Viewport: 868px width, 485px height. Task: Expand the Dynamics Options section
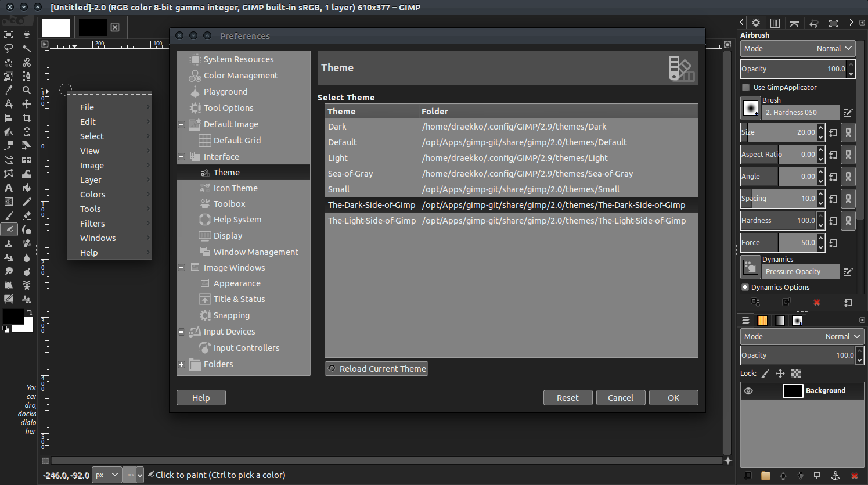tap(745, 288)
